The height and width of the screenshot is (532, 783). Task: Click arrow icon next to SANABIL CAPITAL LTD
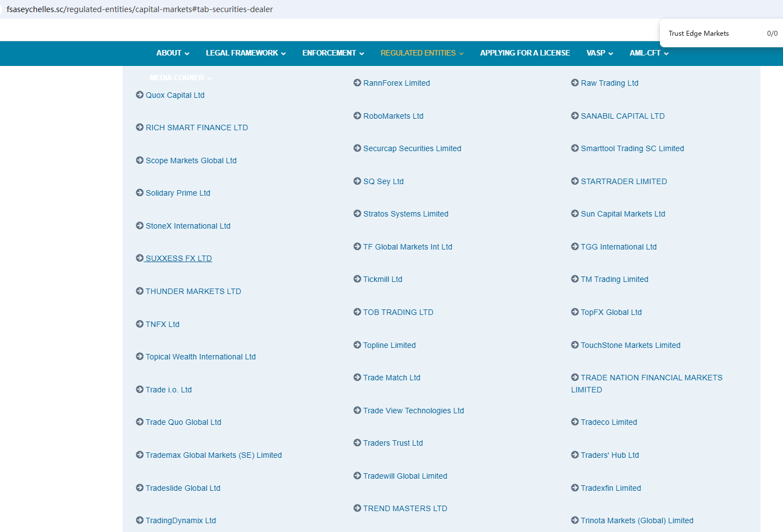(x=575, y=116)
